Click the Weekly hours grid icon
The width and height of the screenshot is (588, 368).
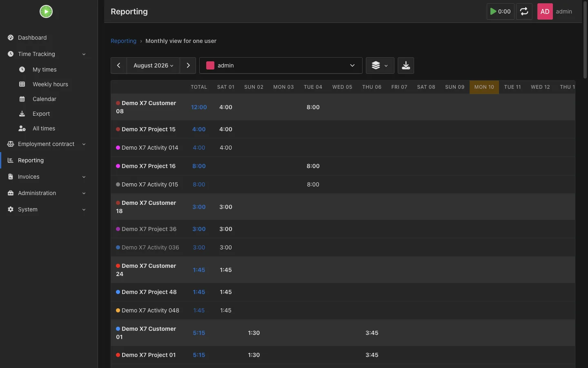22,84
